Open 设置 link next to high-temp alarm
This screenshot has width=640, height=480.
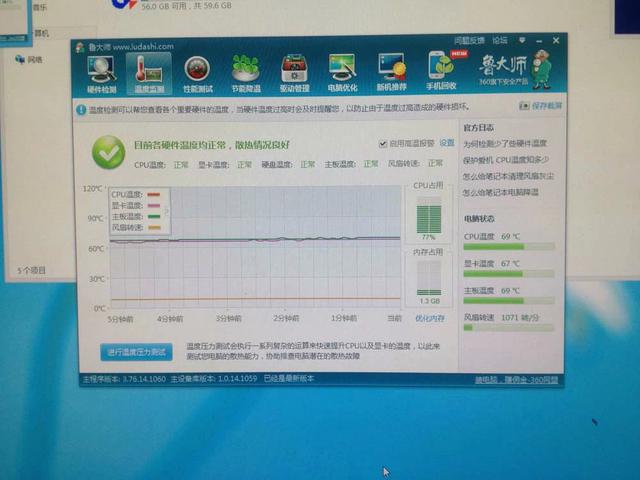(447, 143)
